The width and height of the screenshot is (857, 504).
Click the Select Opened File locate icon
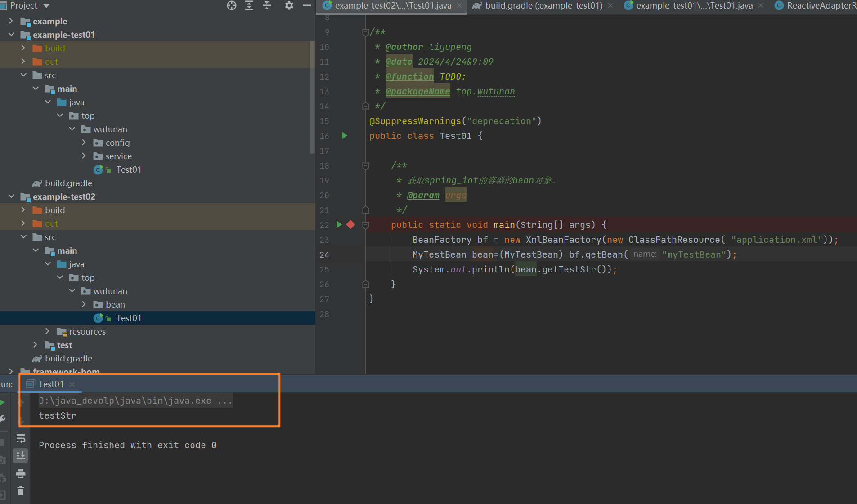232,5
